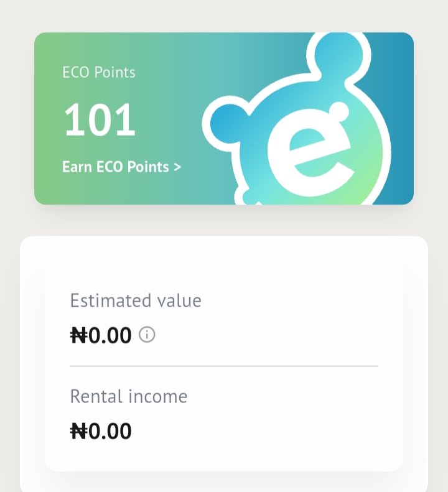Click the info icon beside Estimated value
The width and height of the screenshot is (448, 492).
pos(147,335)
